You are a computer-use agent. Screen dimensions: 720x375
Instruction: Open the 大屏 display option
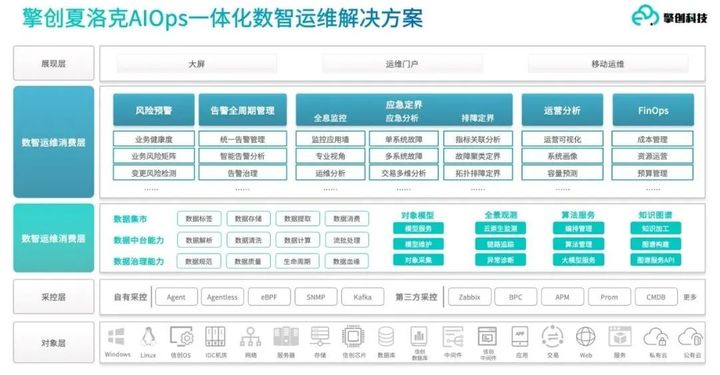pyautogui.click(x=197, y=64)
